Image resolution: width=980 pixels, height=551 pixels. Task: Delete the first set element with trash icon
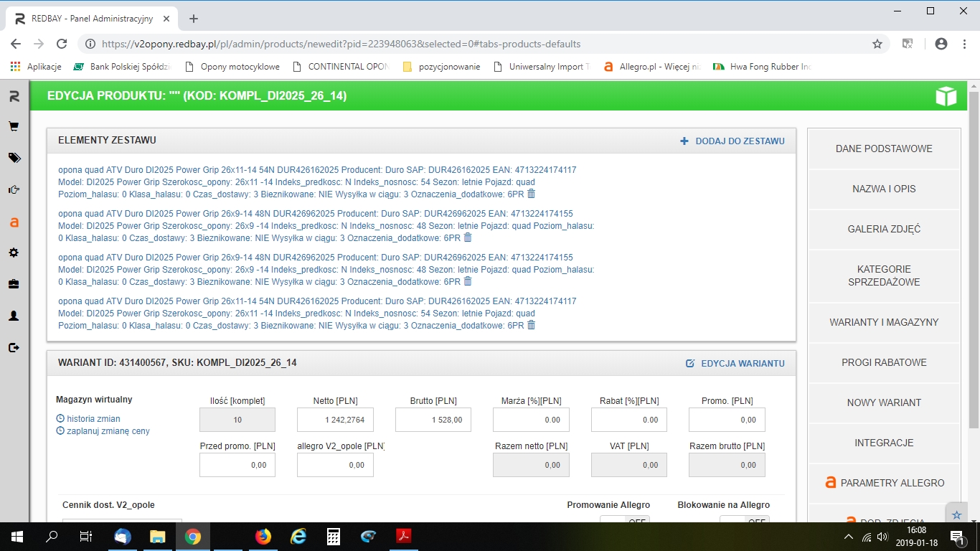[532, 194]
